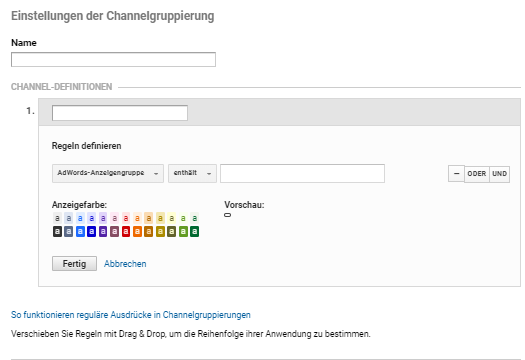Select the solid red swatch
This screenshot has height=360, width=525.
tap(126, 231)
